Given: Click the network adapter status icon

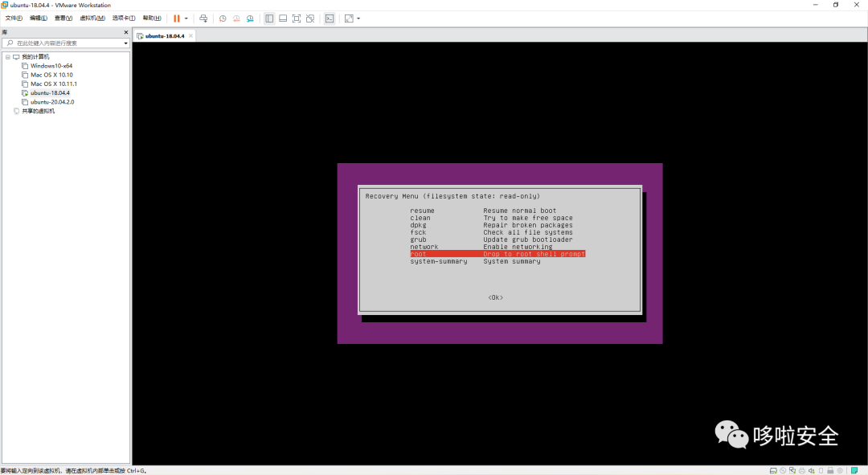Looking at the screenshot, I should [792, 470].
